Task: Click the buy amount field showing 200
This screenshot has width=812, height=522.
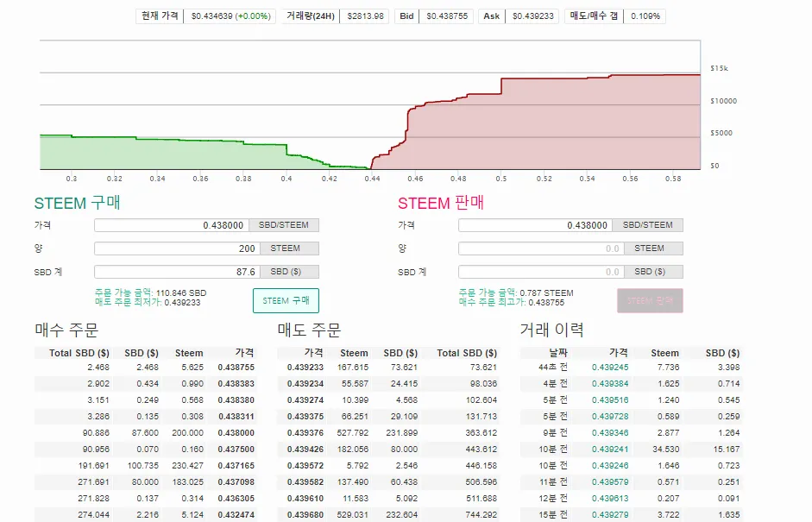Action: (176, 248)
